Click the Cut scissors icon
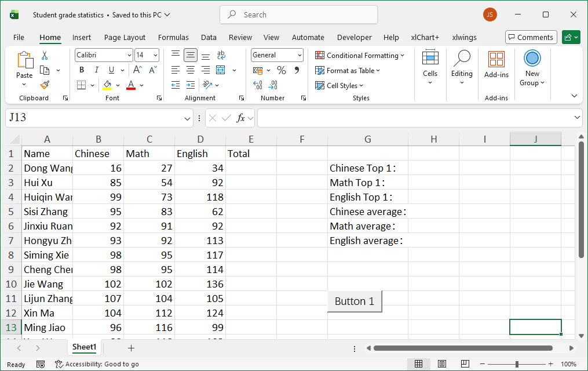This screenshot has width=588, height=371. [45, 56]
